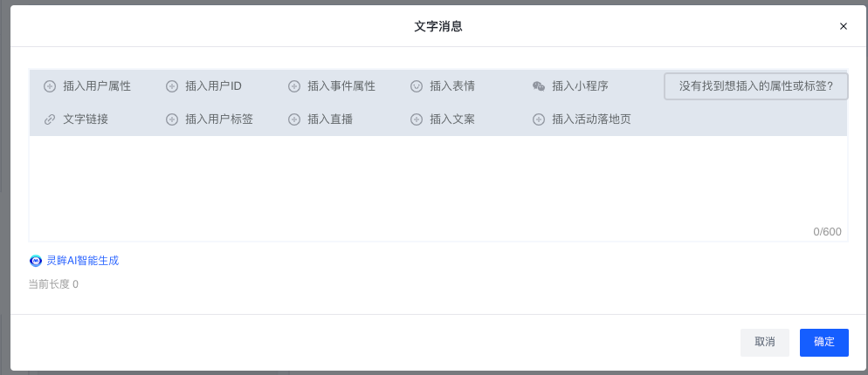Click the smiley emoji icon
The image size is (868, 375).
pos(417,86)
